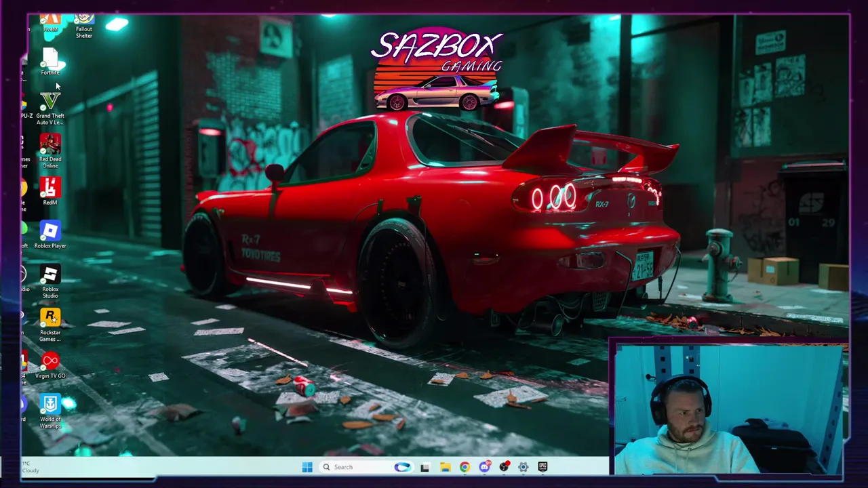The image size is (868, 488).
Task: Open the Fortnite desktop shortcut
Action: pyautogui.click(x=50, y=62)
